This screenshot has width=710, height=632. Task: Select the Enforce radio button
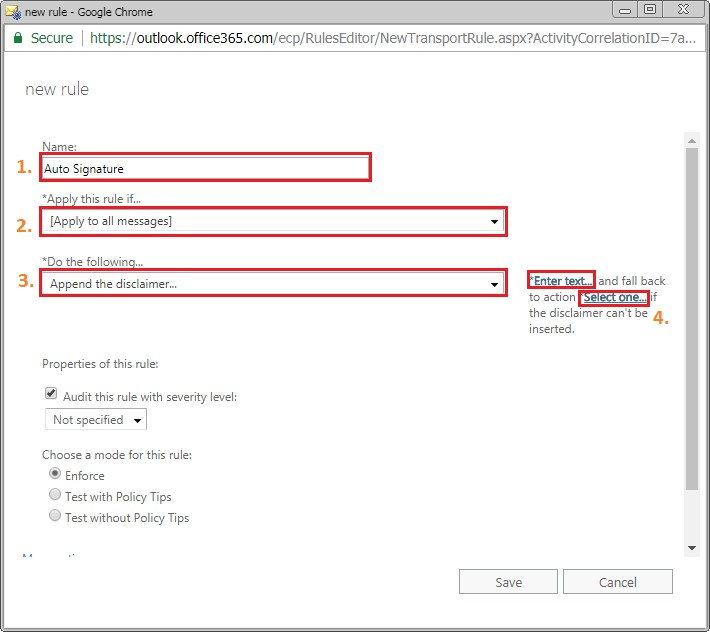55,474
